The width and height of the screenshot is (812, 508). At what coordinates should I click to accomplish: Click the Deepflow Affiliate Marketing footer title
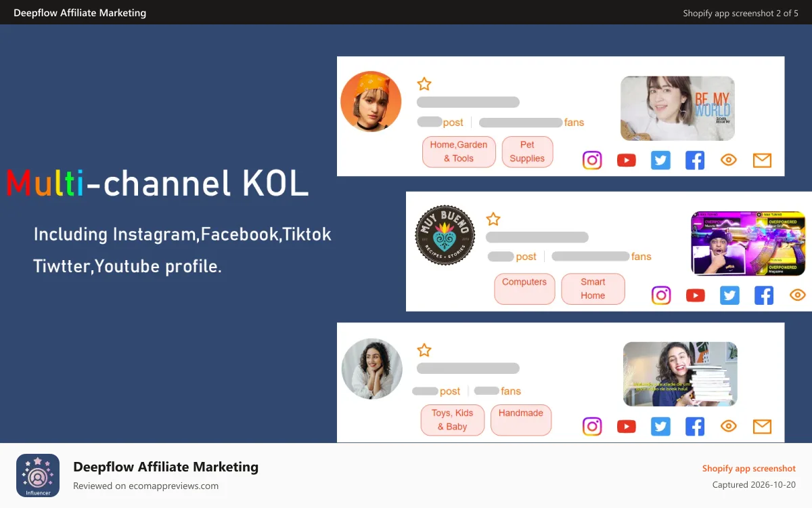166,467
